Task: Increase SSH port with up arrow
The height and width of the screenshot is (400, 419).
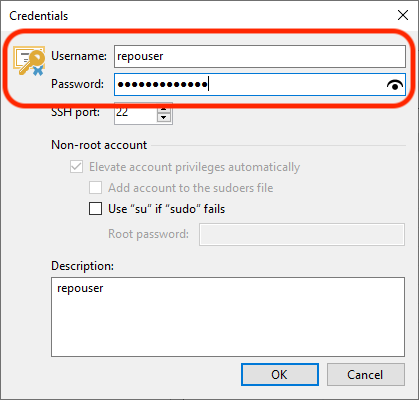Action: coord(164,110)
